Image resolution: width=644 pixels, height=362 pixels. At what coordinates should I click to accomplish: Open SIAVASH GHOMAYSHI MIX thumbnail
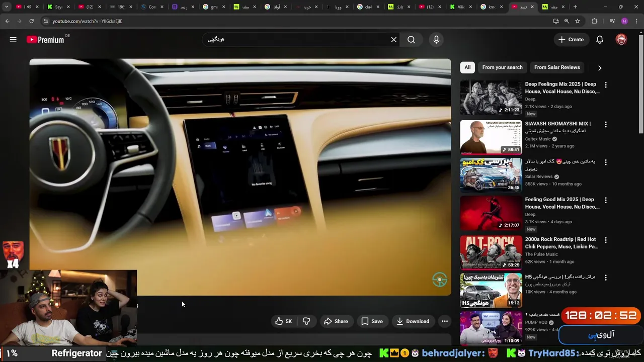click(491, 137)
